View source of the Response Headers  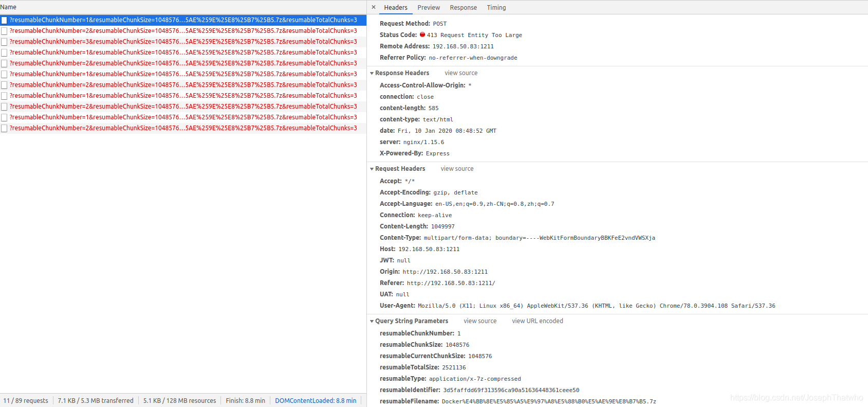(x=461, y=73)
